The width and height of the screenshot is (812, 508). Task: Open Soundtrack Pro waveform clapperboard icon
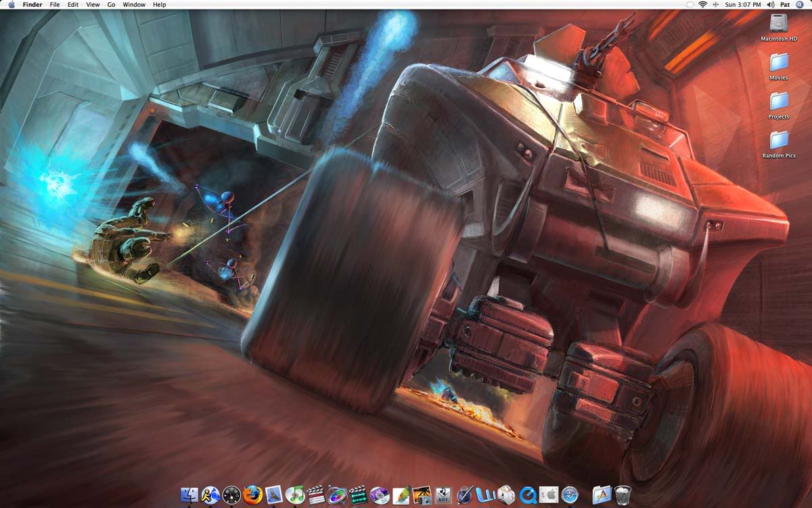(x=359, y=496)
